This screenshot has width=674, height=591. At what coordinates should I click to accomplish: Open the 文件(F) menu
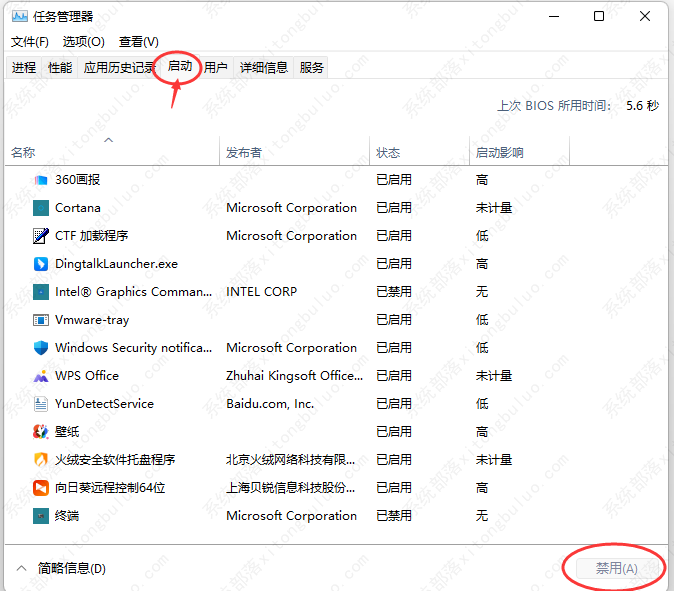(30, 42)
